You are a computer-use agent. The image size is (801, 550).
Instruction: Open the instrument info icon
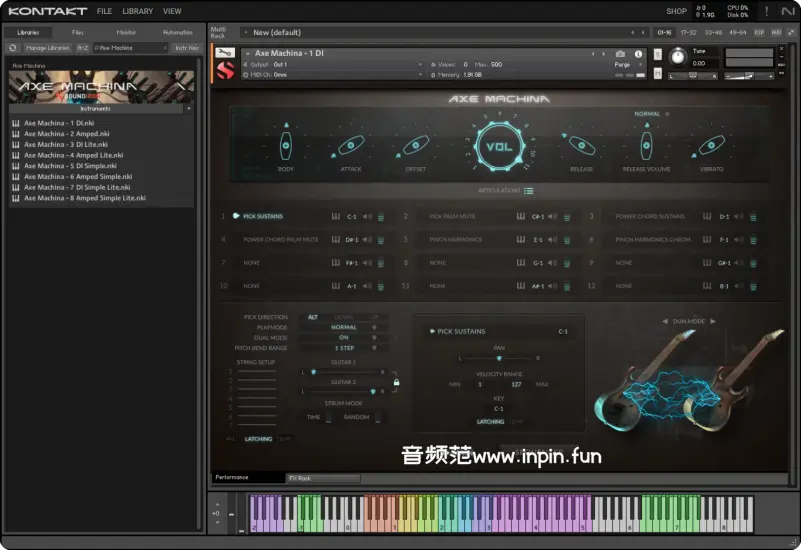point(638,54)
